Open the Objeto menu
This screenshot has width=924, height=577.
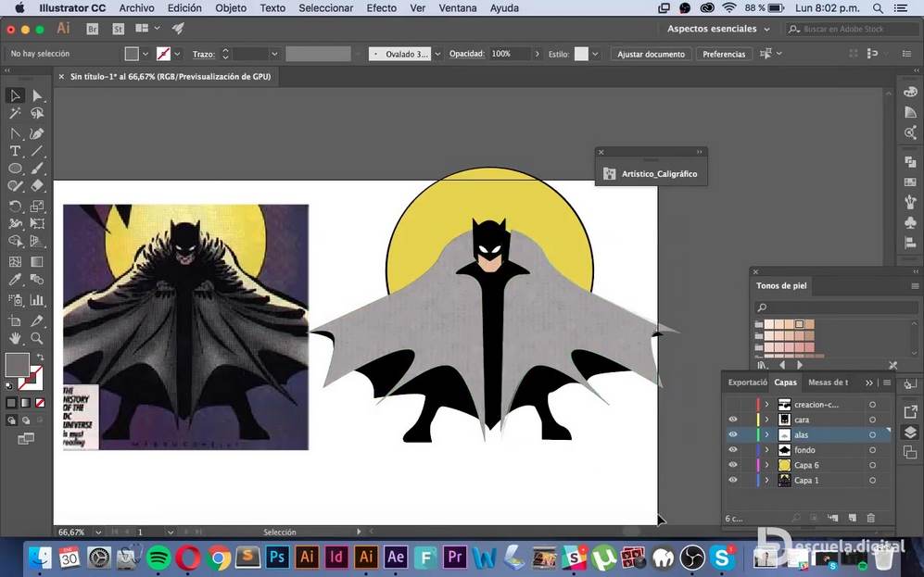(x=231, y=8)
